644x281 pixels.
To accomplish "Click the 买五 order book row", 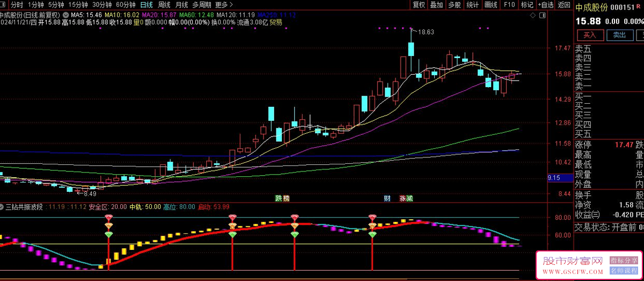I will pos(609,134).
